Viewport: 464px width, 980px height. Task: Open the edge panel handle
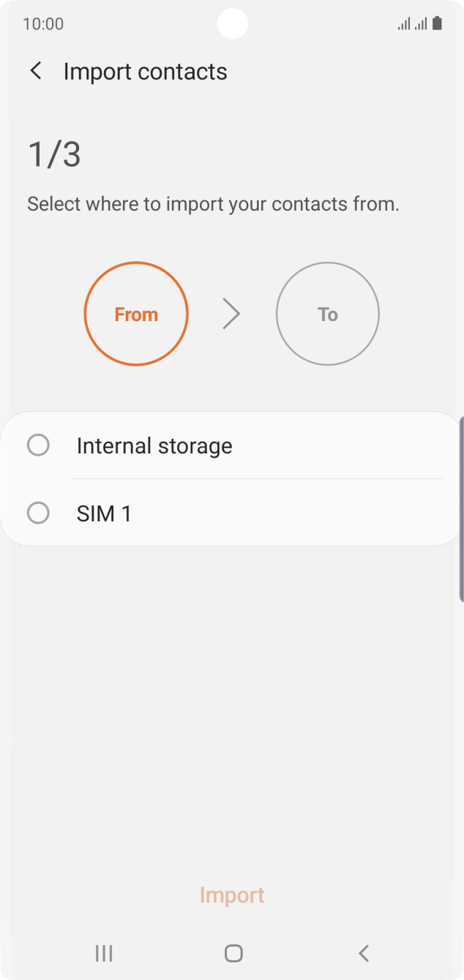[x=460, y=508]
